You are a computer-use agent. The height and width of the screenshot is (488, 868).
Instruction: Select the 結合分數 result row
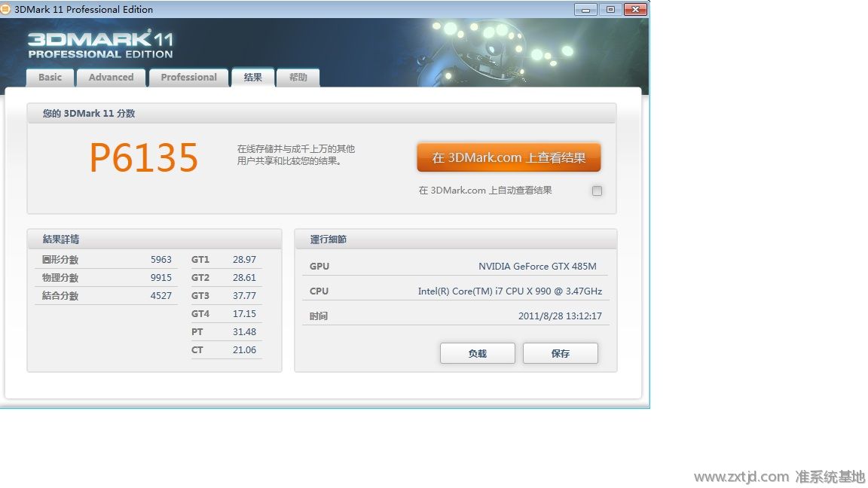(x=106, y=296)
